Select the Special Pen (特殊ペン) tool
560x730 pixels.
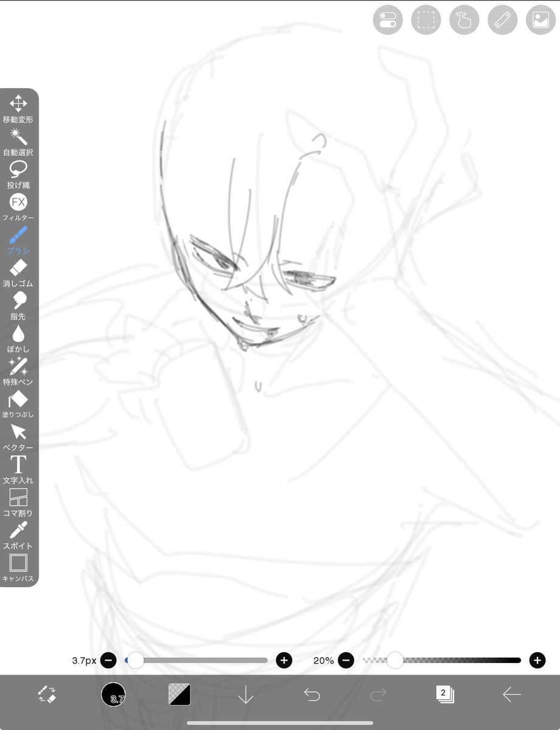[18, 372]
